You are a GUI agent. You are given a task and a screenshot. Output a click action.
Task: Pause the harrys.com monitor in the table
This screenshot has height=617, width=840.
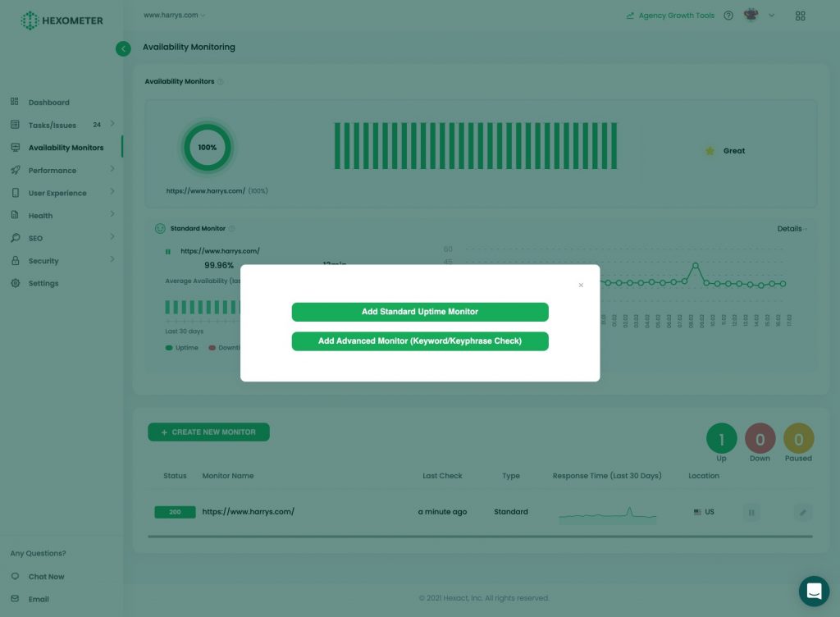click(751, 513)
